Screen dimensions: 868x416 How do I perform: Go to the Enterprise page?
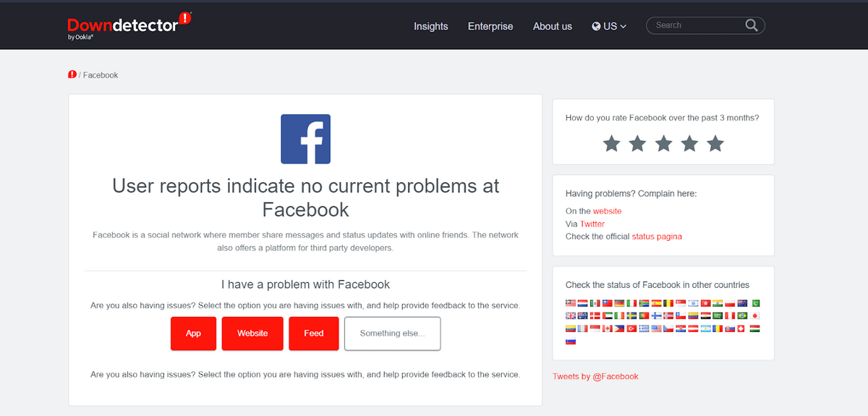[490, 26]
